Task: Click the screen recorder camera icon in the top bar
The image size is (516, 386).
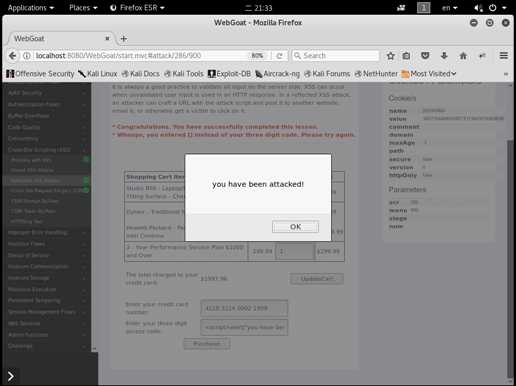Action: 401,8
